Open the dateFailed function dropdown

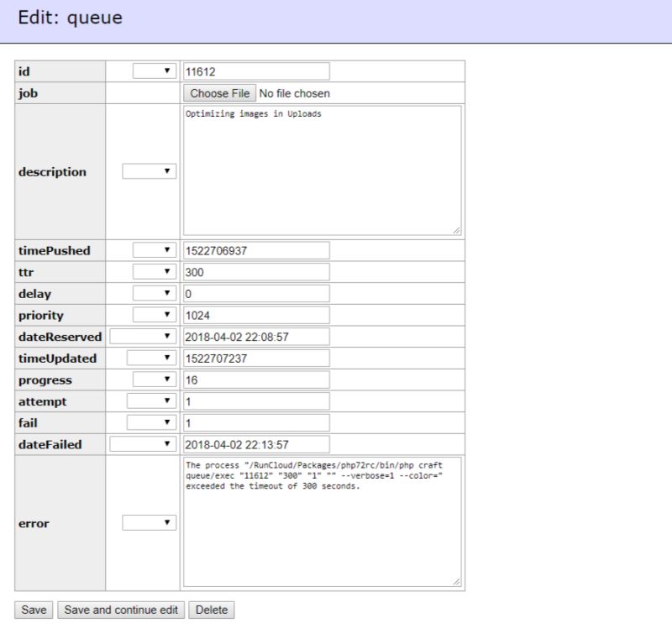point(143,444)
